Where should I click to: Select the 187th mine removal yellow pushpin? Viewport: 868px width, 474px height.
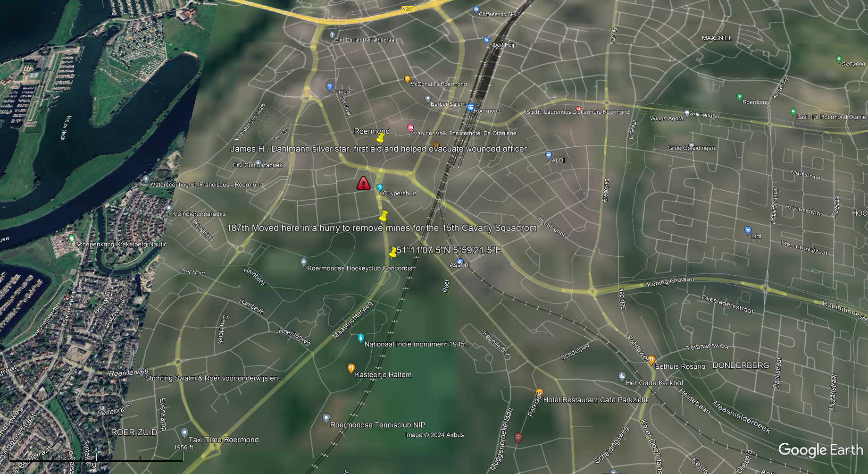[x=384, y=216]
